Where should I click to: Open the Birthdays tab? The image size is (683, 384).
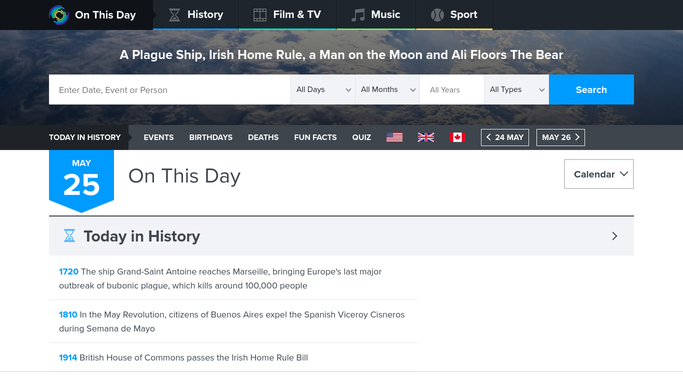coord(211,138)
